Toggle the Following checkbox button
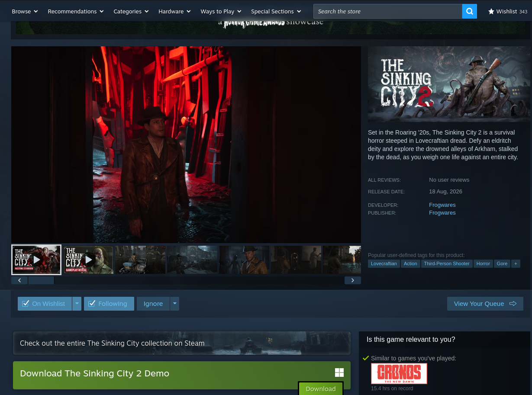This screenshot has width=532, height=395. point(109,304)
